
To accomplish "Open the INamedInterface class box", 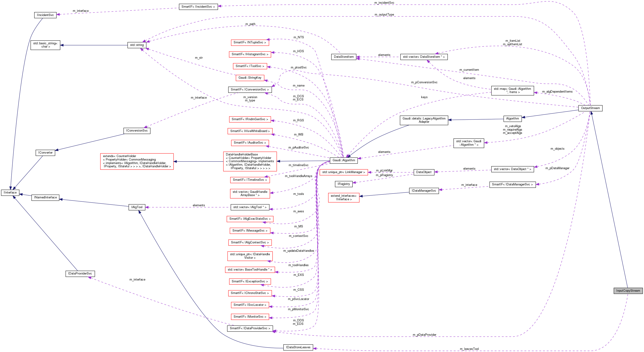I will pos(45,197).
